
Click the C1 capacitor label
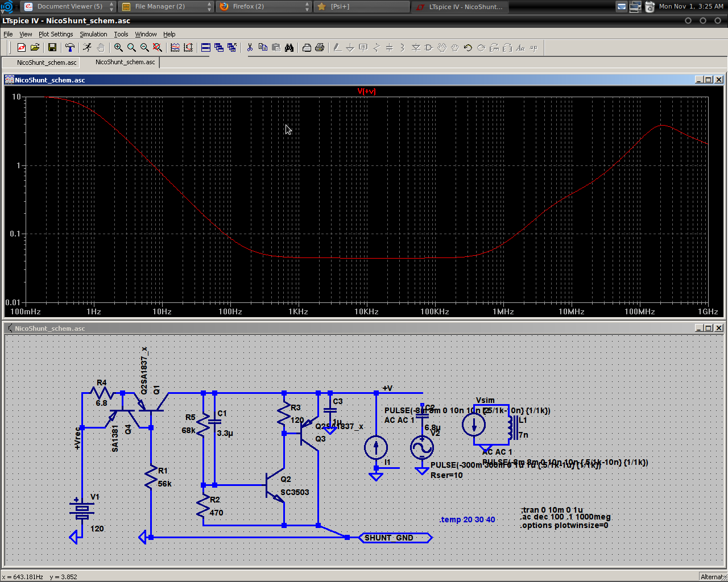[222, 413]
